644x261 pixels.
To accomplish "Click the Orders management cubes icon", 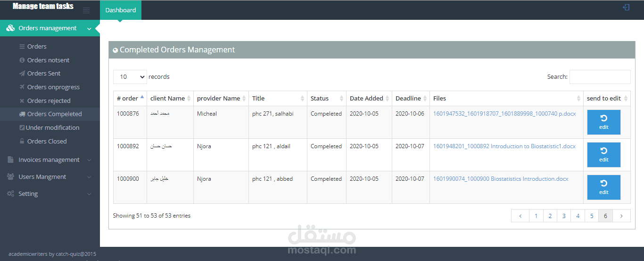I will (x=10, y=28).
